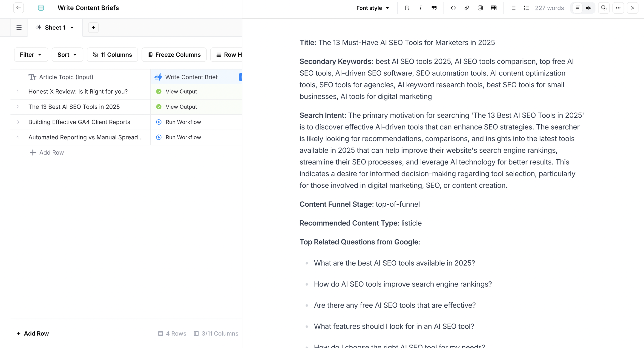644x348 pixels.
Task: Open the hamburger menu next to Sheet 1
Action: [19, 28]
